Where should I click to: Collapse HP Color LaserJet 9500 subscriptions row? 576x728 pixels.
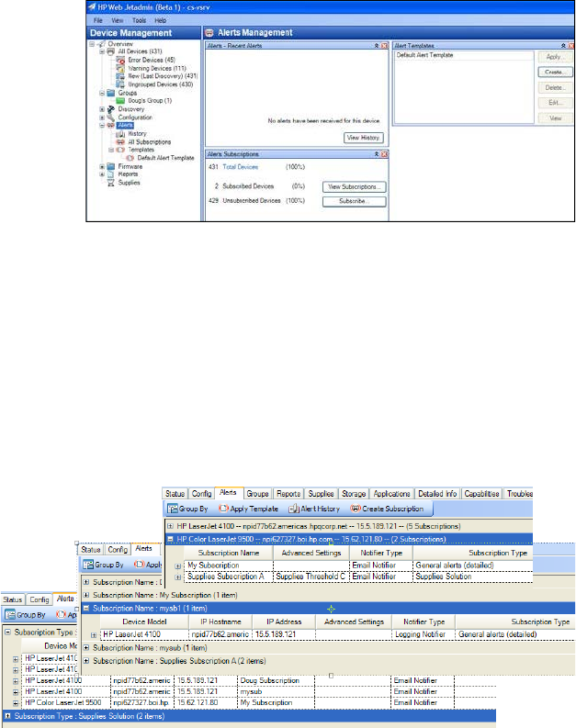[x=171, y=540]
